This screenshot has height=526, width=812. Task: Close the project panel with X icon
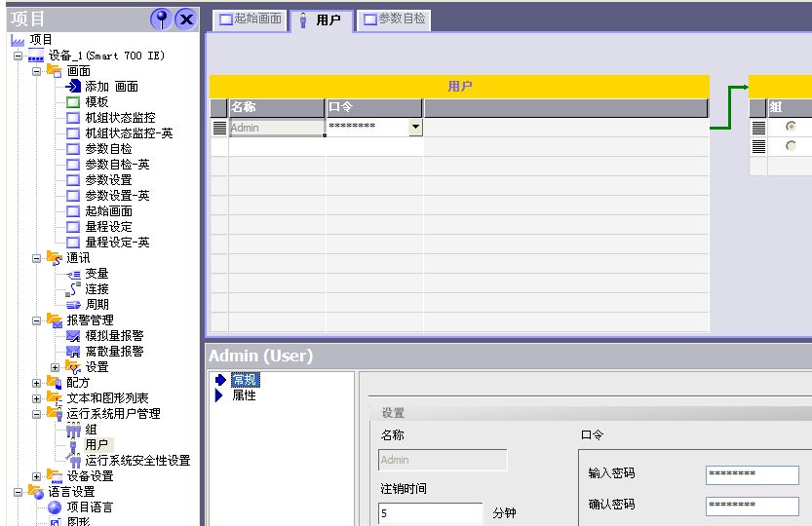185,19
